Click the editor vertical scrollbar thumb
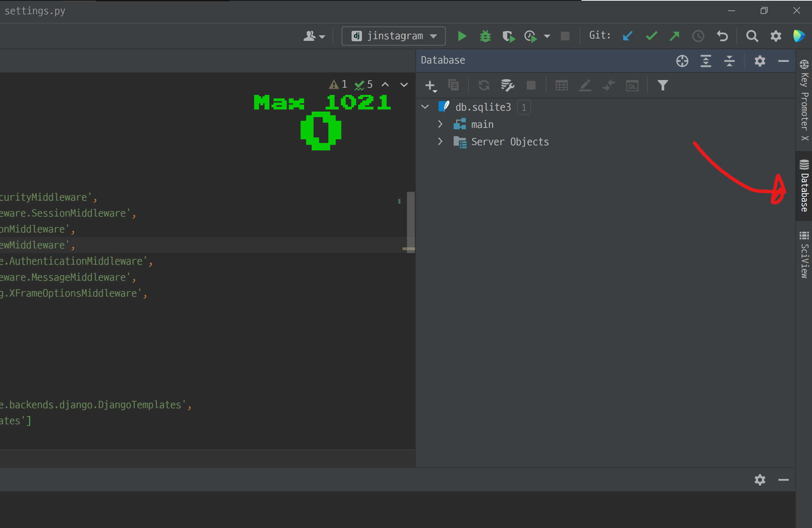 (x=411, y=222)
